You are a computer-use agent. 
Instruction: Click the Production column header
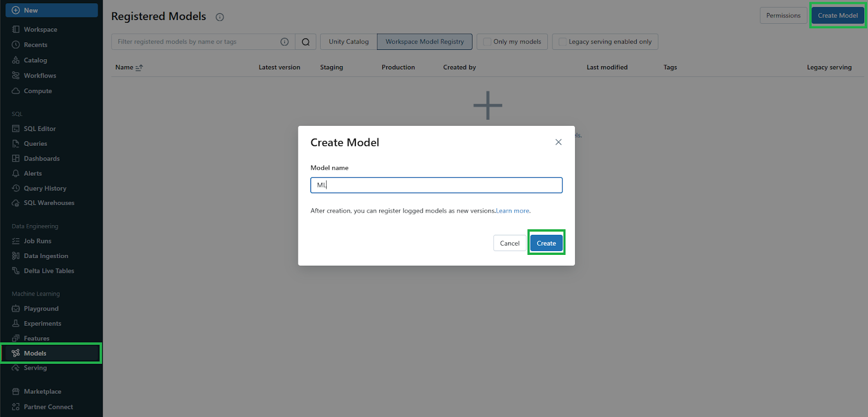[x=398, y=67]
